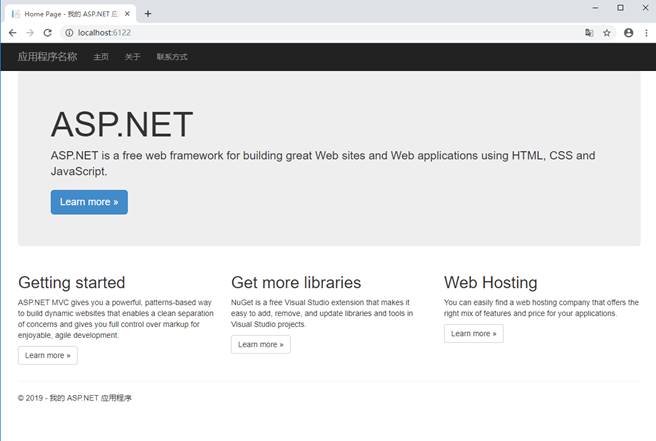This screenshot has width=656, height=441.
Task: Click the 应用程序名称 brand link
Action: pyautogui.click(x=47, y=56)
